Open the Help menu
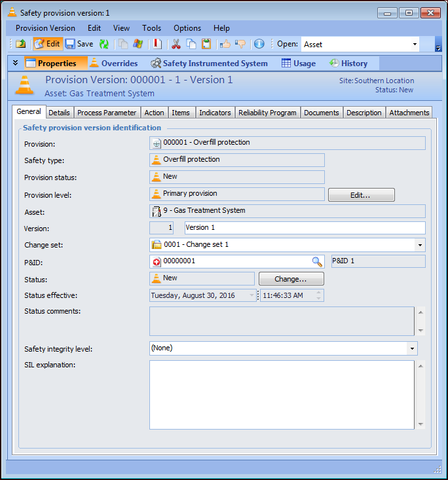448x480 pixels. (221, 28)
